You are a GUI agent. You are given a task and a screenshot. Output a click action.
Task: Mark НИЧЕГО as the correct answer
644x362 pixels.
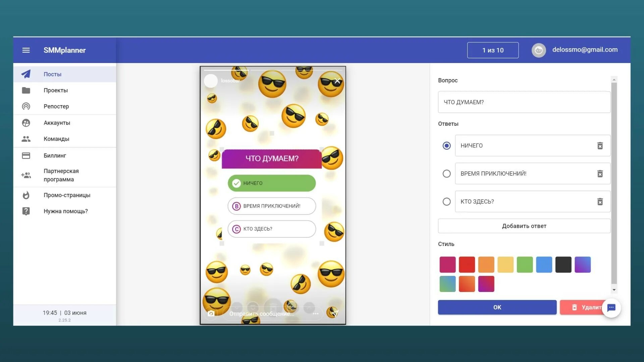[x=446, y=146]
